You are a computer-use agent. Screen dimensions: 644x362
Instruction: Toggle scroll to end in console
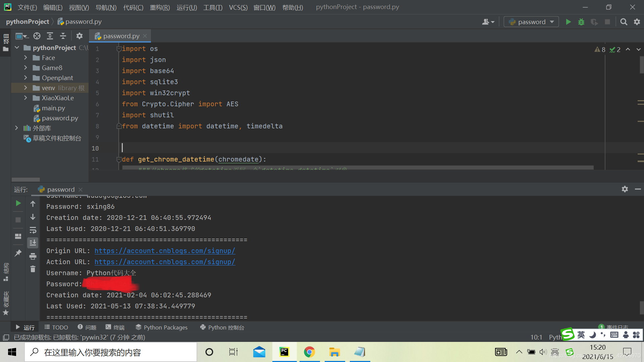coord(33,243)
